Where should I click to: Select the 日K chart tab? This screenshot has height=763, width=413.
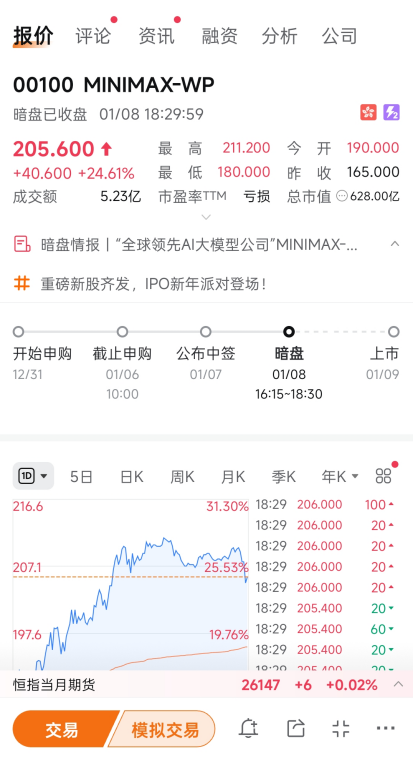click(x=131, y=476)
